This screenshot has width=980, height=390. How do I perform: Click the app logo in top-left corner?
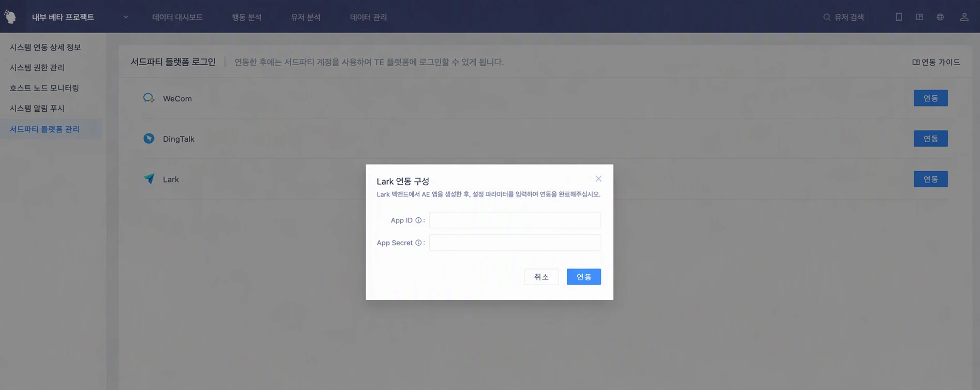[x=10, y=17]
